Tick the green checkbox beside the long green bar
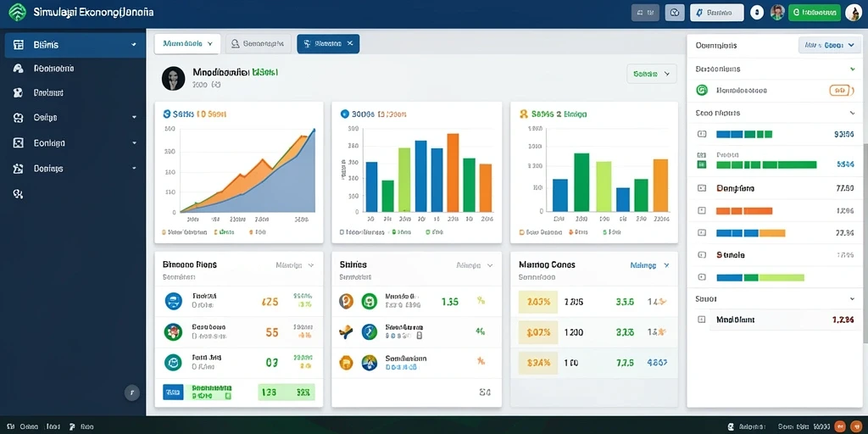The width and height of the screenshot is (868, 434). (x=702, y=164)
